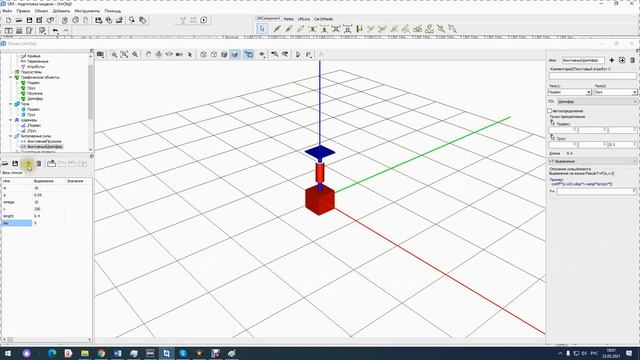Viewport: 640px width, 360px height.
Task: Zoom in on the 3D view
Action: [x=114, y=54]
